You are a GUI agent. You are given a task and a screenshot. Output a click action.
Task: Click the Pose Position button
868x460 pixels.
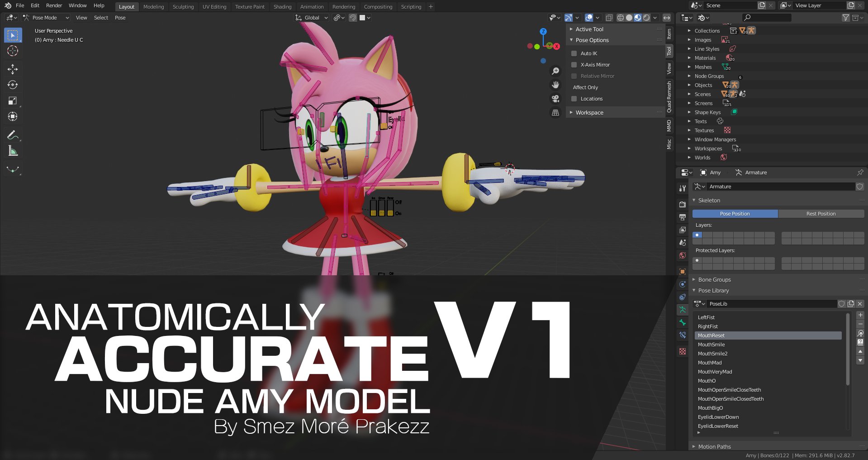tap(735, 214)
